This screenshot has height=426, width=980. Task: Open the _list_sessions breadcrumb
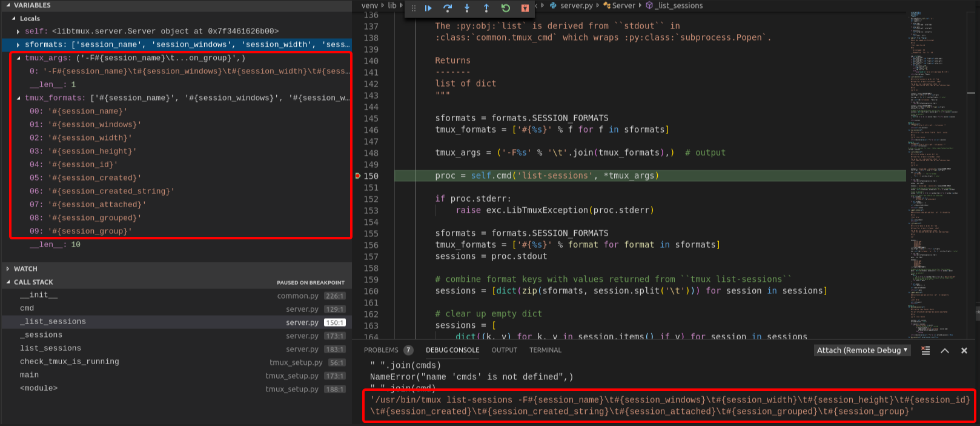click(x=680, y=5)
